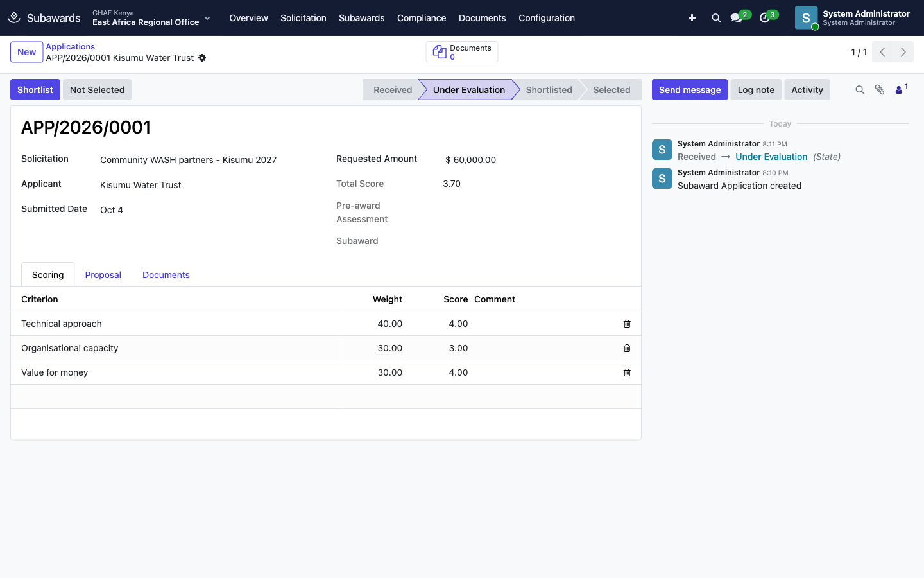
Task: Go to next record arrow
Action: (x=903, y=52)
